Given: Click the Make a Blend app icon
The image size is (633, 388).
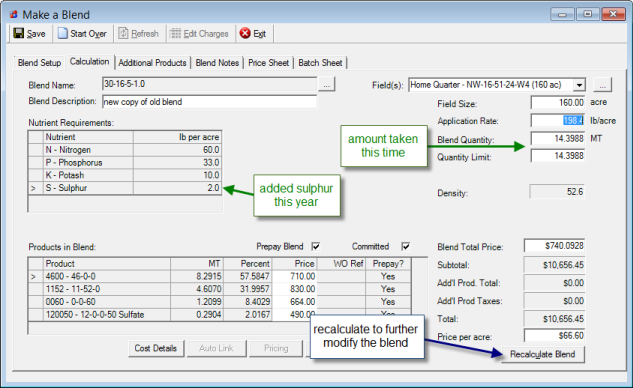Looking at the screenshot, I should 14,15.
